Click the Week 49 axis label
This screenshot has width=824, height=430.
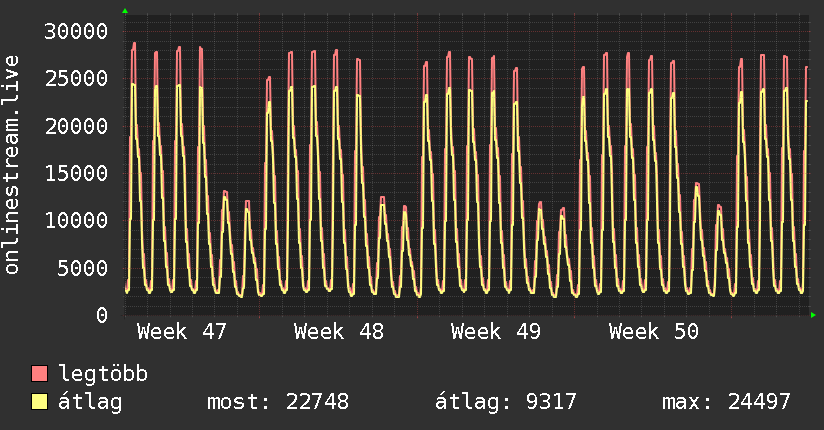(x=496, y=332)
